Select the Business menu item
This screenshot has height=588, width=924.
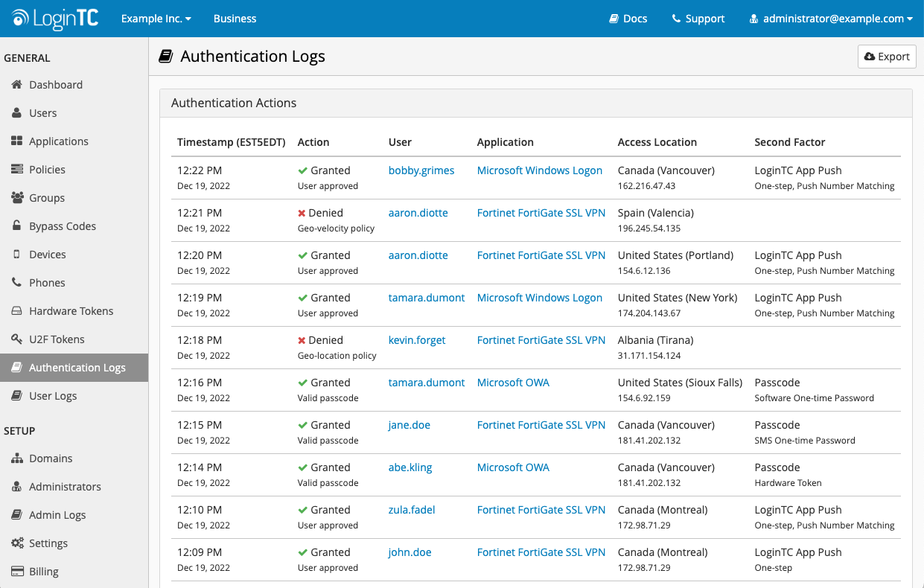point(235,18)
